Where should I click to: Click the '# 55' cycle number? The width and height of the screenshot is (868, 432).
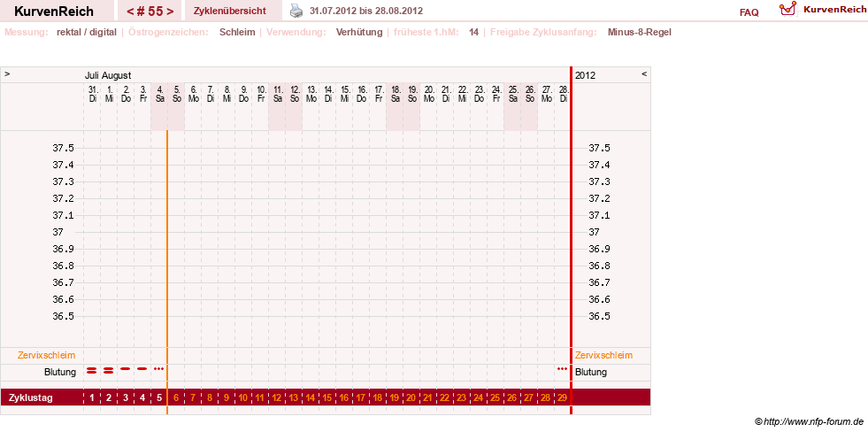pos(150,12)
